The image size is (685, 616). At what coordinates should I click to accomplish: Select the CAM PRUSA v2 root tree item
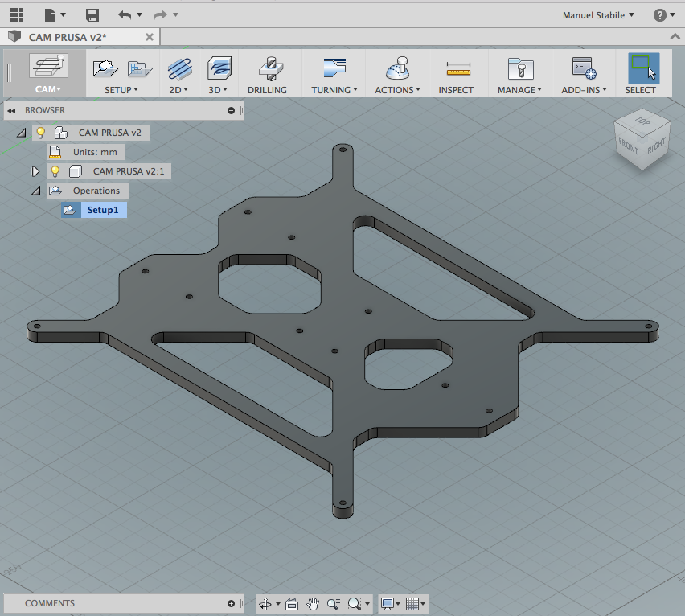(x=109, y=133)
